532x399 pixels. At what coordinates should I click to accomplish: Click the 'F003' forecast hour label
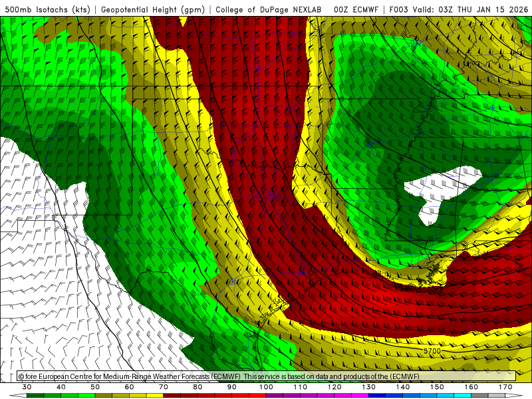(x=399, y=10)
